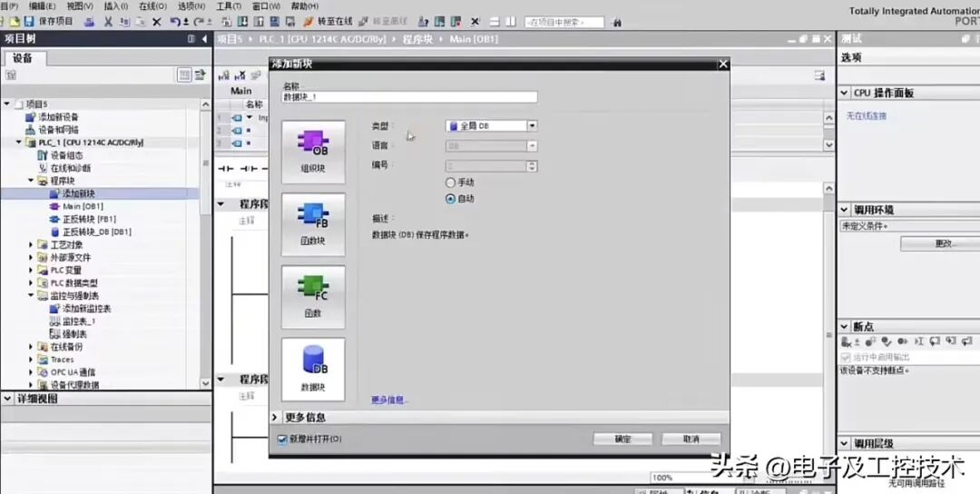Open 监控表_1 in the project tree
This screenshot has width=980, height=494.
(73, 321)
